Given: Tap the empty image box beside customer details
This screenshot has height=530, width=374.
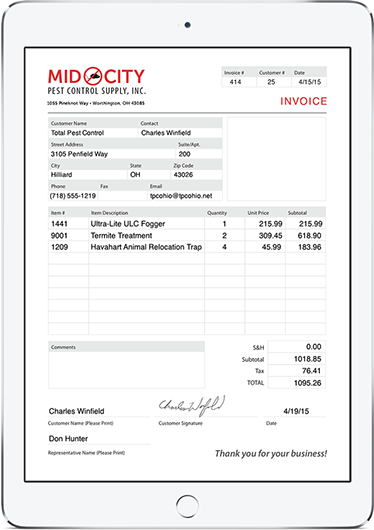Looking at the screenshot, I should [x=277, y=159].
